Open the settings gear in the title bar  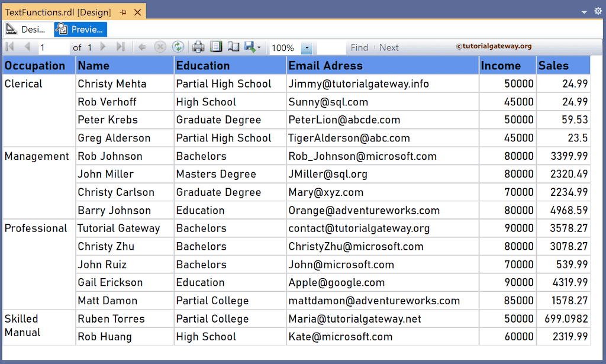pyautogui.click(x=598, y=11)
